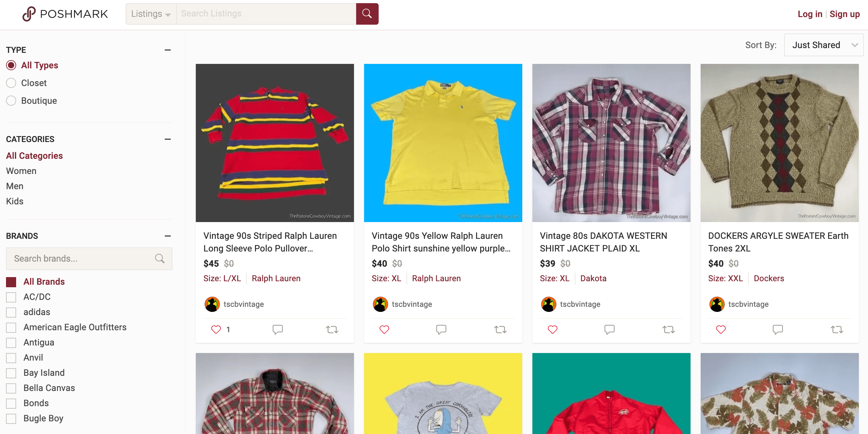Click the Sign up link
Screen dimensions: 868x434
[844, 14]
